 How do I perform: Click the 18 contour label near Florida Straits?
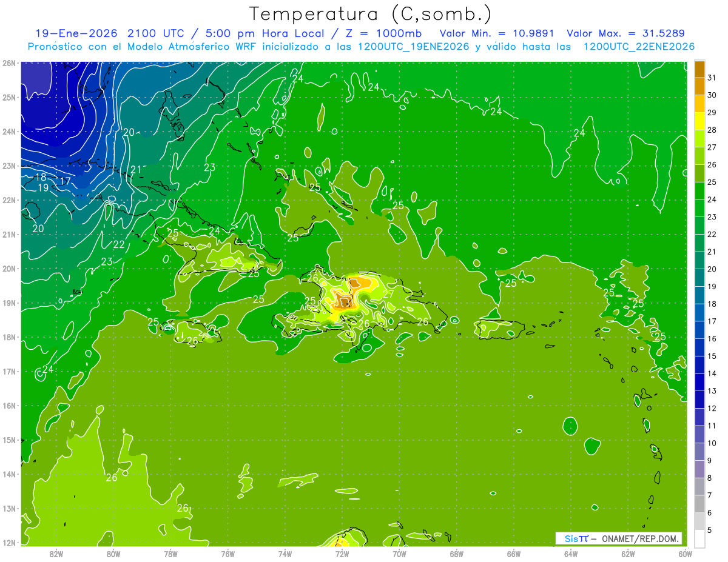(41, 178)
